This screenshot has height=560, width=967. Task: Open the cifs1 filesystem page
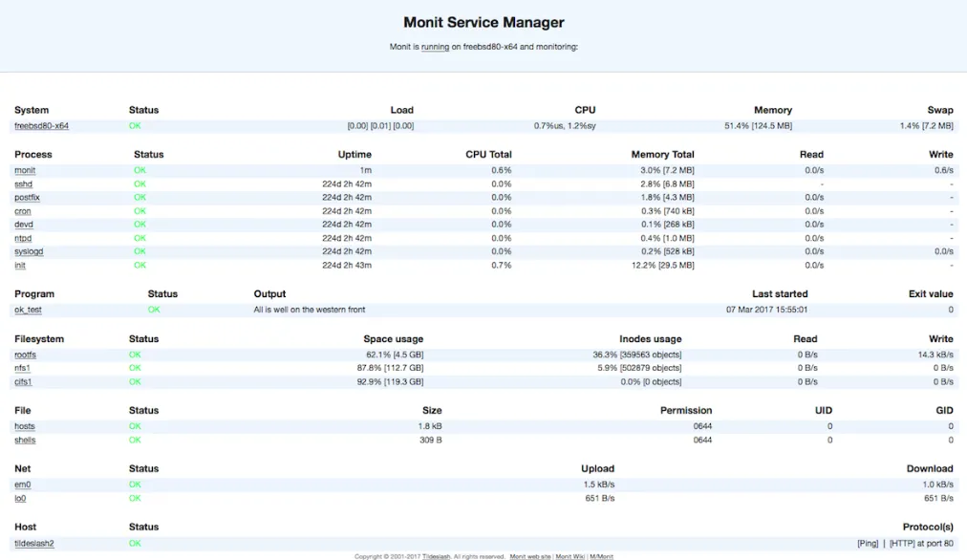tap(23, 381)
